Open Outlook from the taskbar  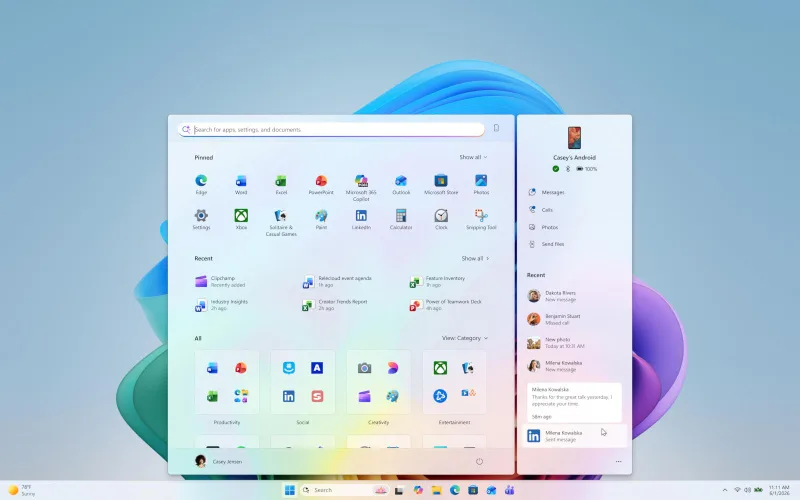tap(491, 490)
